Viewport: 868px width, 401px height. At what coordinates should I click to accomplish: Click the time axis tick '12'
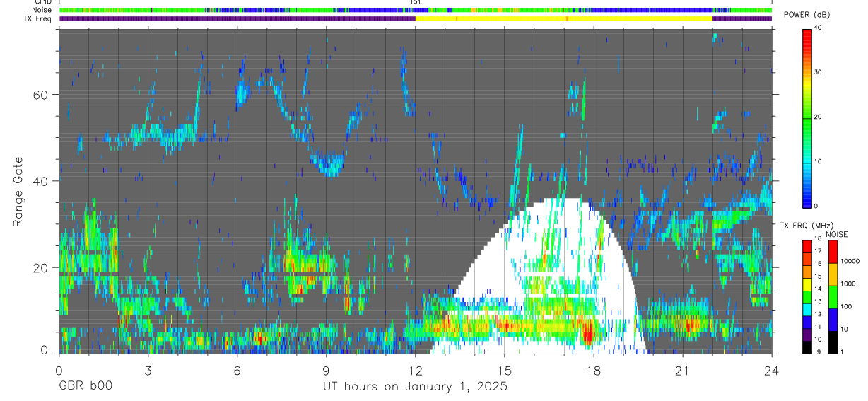click(415, 371)
